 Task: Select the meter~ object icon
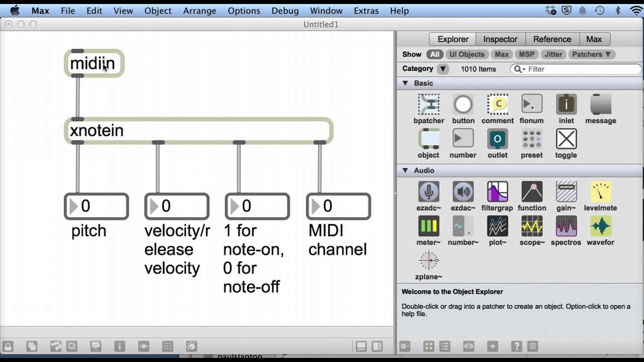pyautogui.click(x=429, y=226)
